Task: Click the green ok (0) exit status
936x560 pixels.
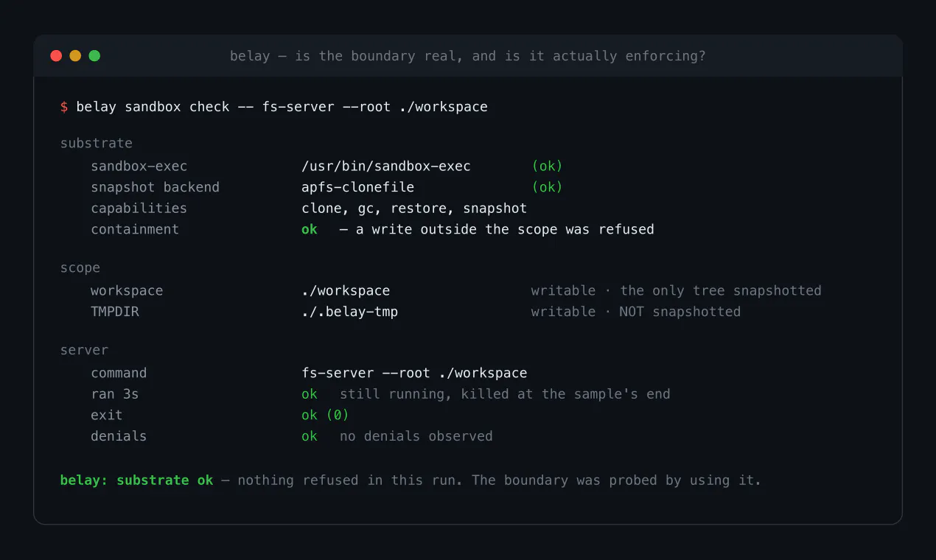Action: tap(325, 415)
